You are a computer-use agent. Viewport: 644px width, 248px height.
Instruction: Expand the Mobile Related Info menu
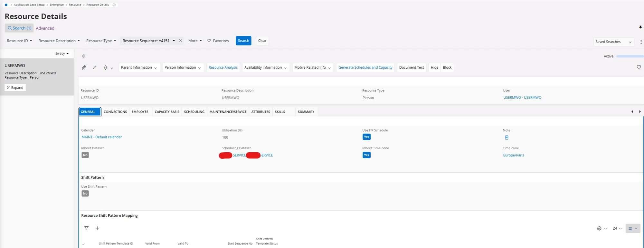coord(313,67)
